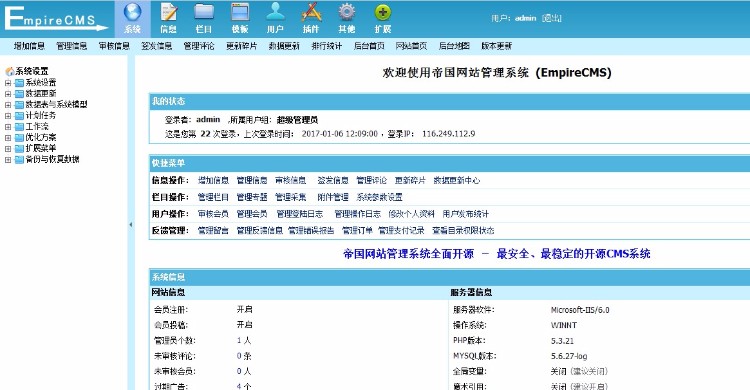Click 管理操作日志 quick menu link

coord(358,214)
